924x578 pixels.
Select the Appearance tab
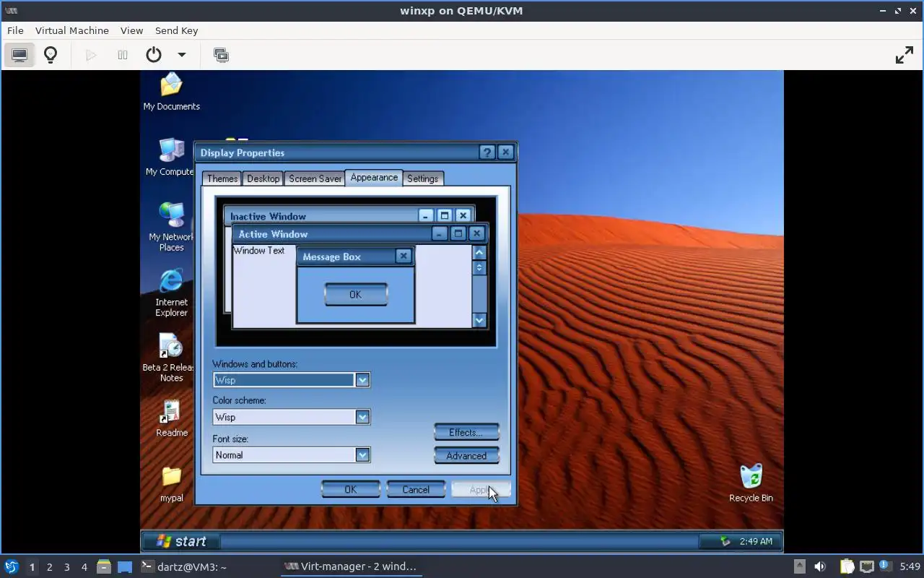374,177
